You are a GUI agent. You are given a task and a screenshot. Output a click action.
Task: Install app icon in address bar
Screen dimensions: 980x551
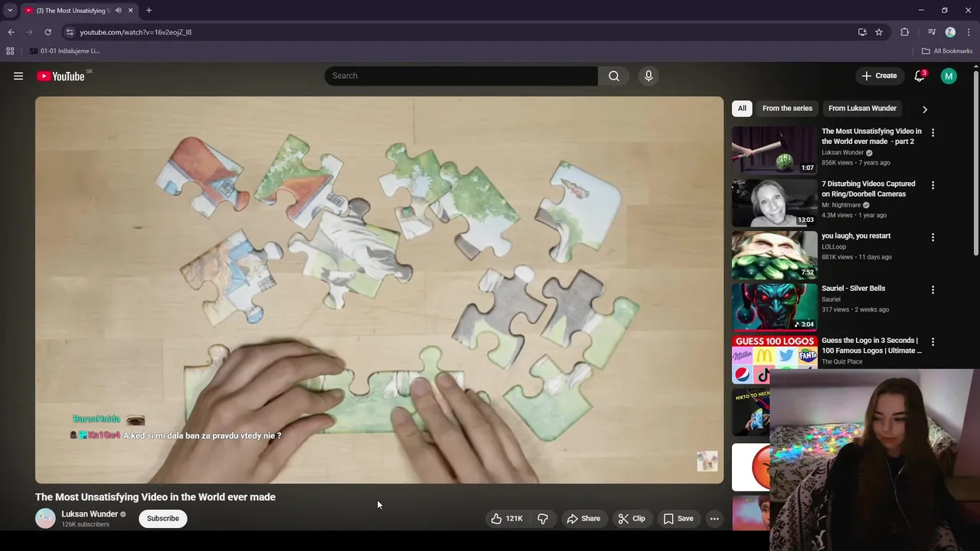coord(862,32)
